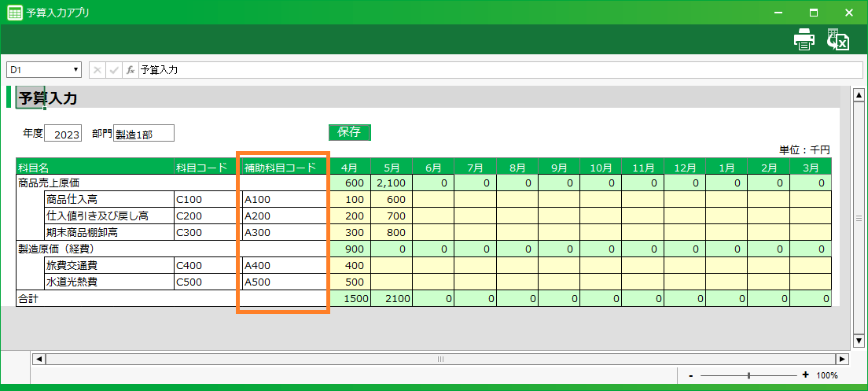
Task: Click the zoom slider handle
Action: (748, 376)
